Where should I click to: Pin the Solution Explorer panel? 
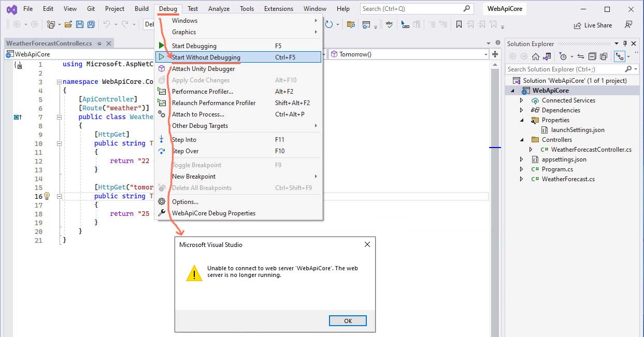(x=625, y=43)
